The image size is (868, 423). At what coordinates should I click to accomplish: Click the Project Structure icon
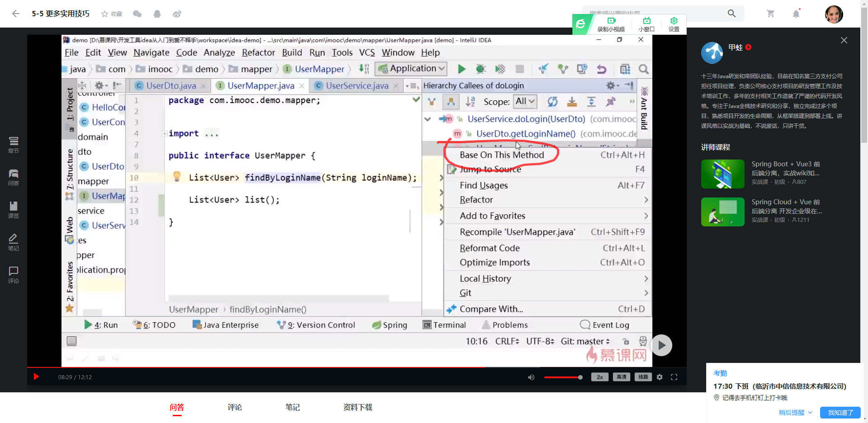tap(625, 69)
